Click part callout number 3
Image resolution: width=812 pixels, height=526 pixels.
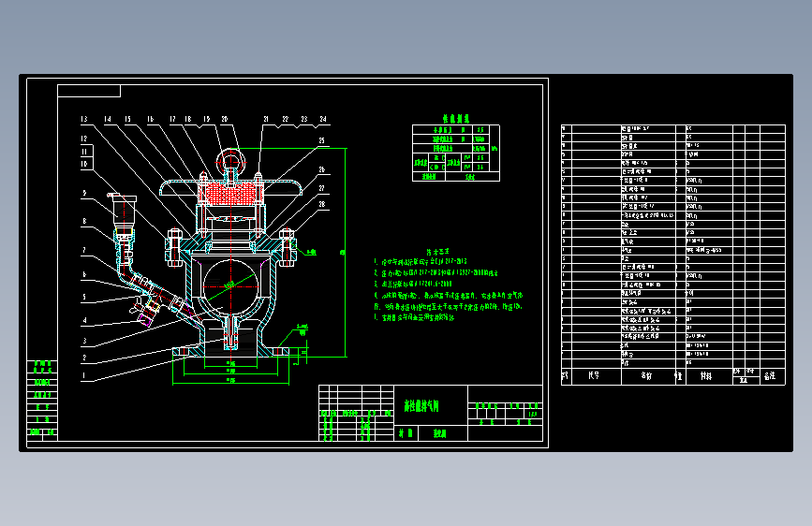pyautogui.click(x=84, y=341)
